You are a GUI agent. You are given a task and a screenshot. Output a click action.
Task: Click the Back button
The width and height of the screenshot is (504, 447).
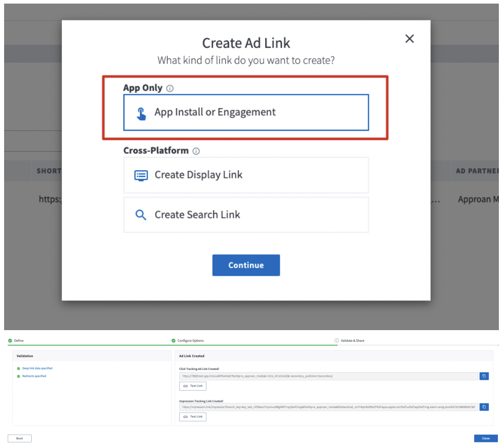point(19,438)
